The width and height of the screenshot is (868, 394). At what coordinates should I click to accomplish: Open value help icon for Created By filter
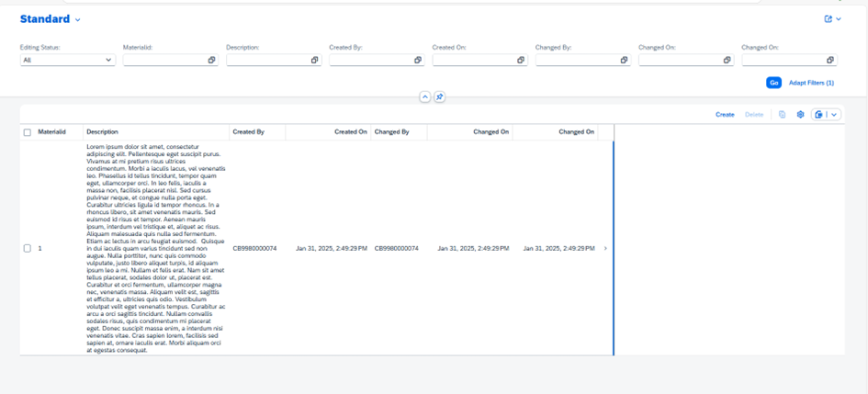click(418, 61)
